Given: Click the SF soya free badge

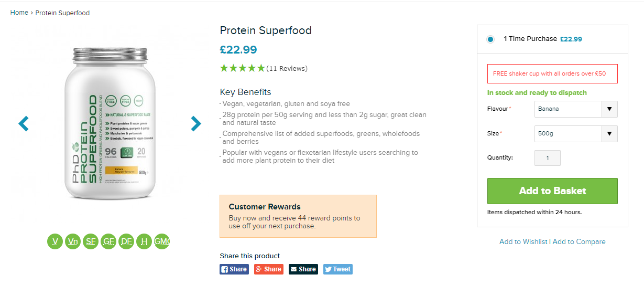Looking at the screenshot, I should pos(91,241).
